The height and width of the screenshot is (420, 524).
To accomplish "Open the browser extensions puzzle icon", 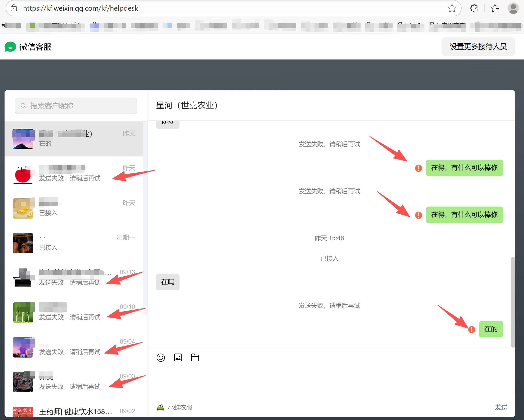I will coord(474,8).
